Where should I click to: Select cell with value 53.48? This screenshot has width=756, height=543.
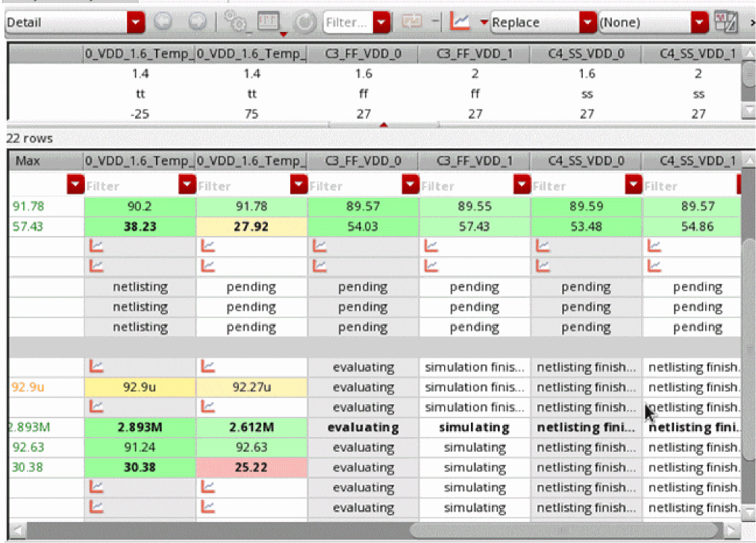[587, 227]
